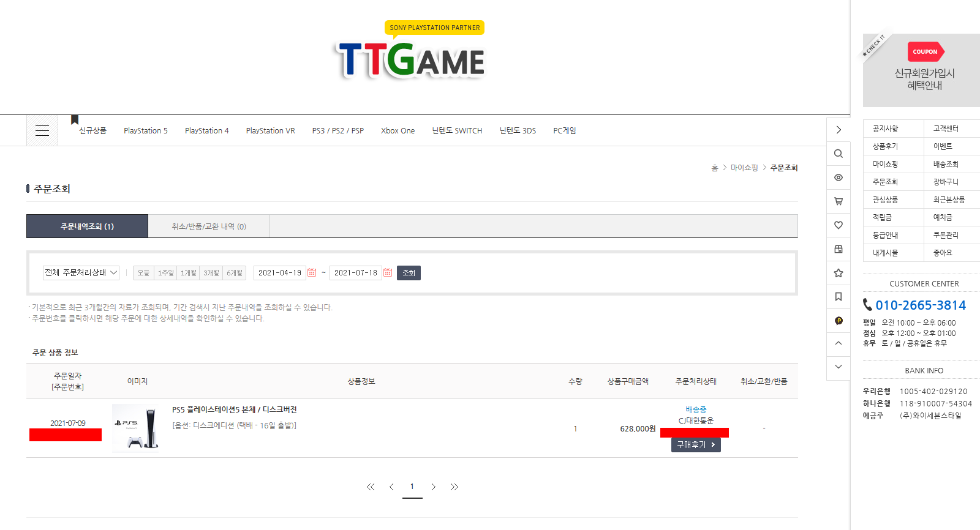Open 관심상품 in the sidebar
The height and width of the screenshot is (530, 980).
[885, 200]
